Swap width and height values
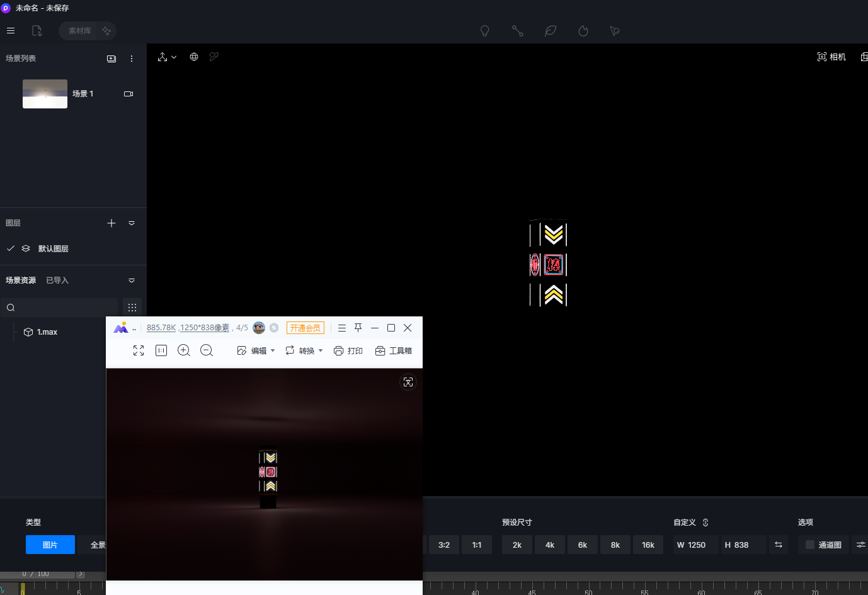Screen dimensions: 868x595 779,545
